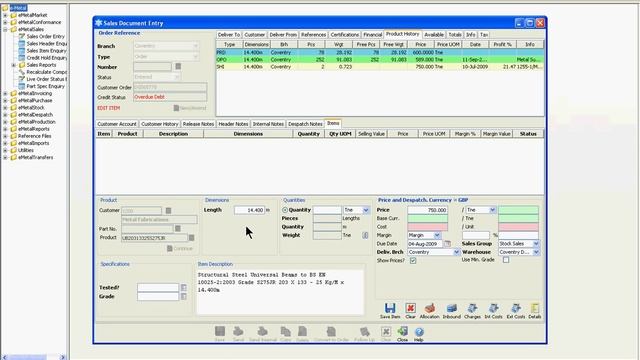The width and height of the screenshot is (640, 360).
Task: Open Sales Order Entry in tree
Action: click(45, 36)
